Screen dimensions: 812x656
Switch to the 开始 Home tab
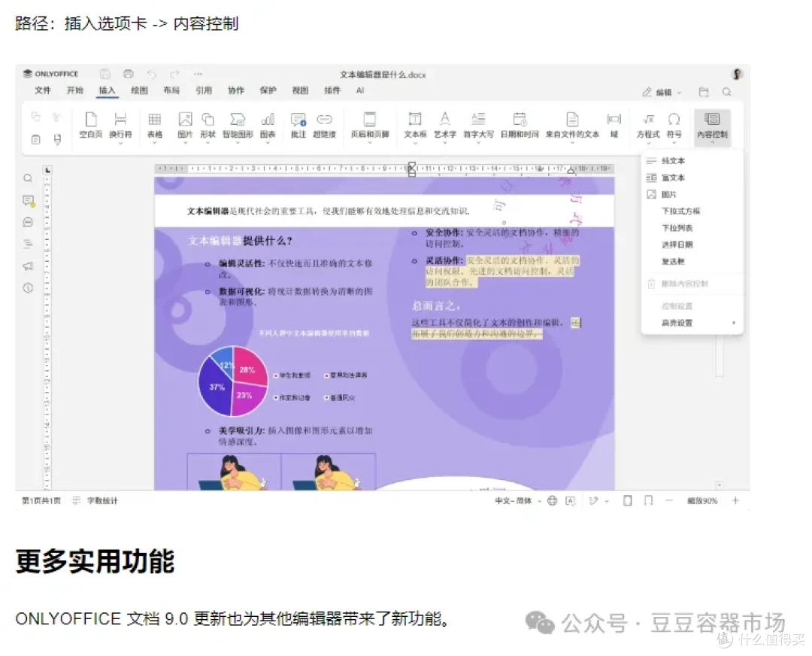(75, 90)
